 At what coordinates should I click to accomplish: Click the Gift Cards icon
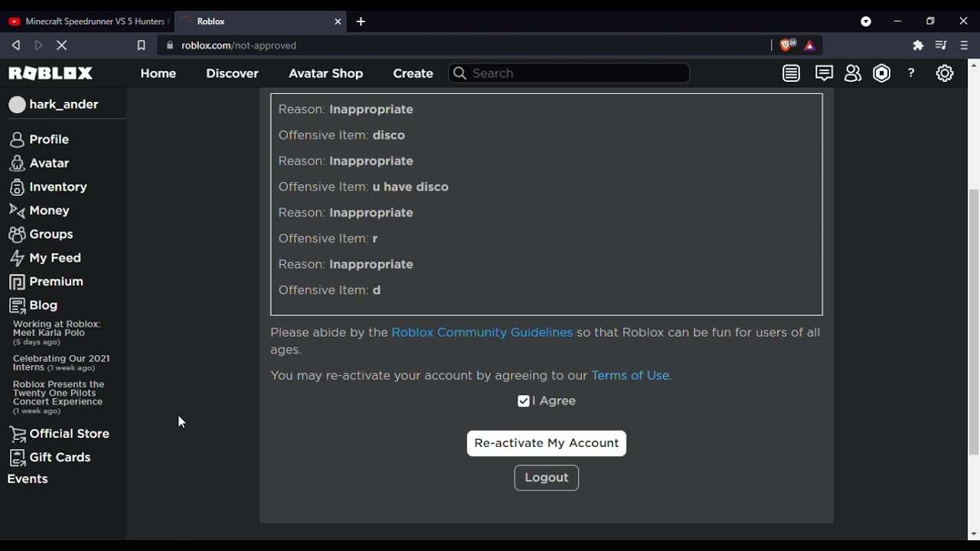click(x=17, y=458)
